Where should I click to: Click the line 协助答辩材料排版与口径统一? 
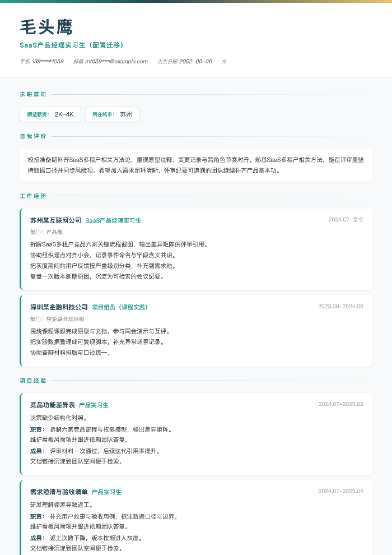[71, 353]
